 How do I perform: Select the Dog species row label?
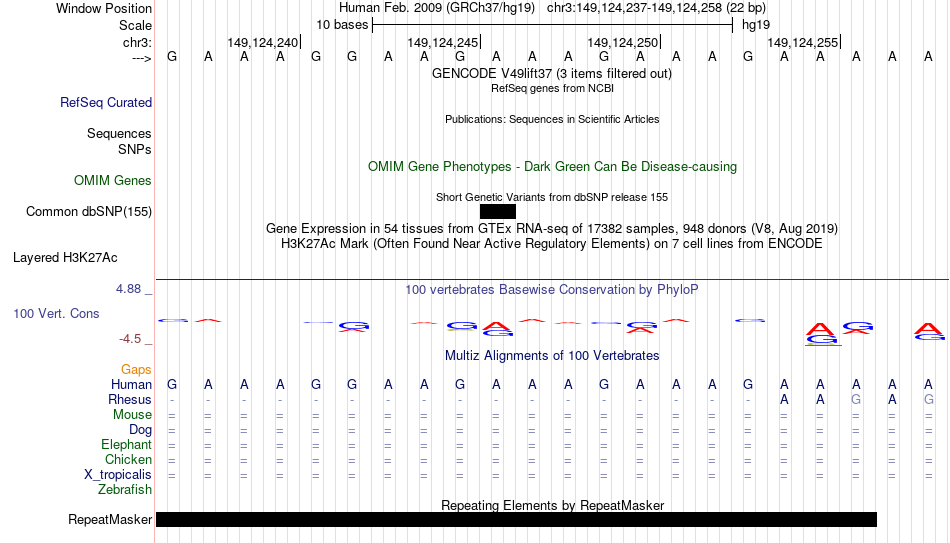tap(141, 430)
